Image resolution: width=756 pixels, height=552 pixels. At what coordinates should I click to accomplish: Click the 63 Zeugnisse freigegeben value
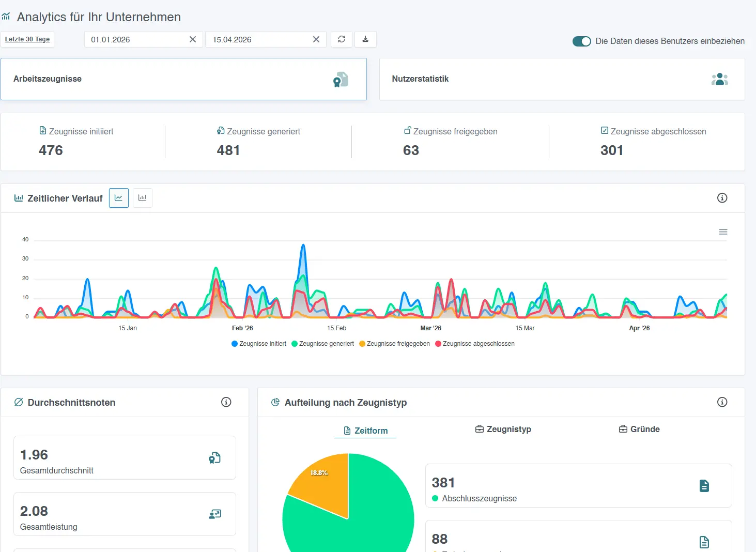pyautogui.click(x=411, y=150)
